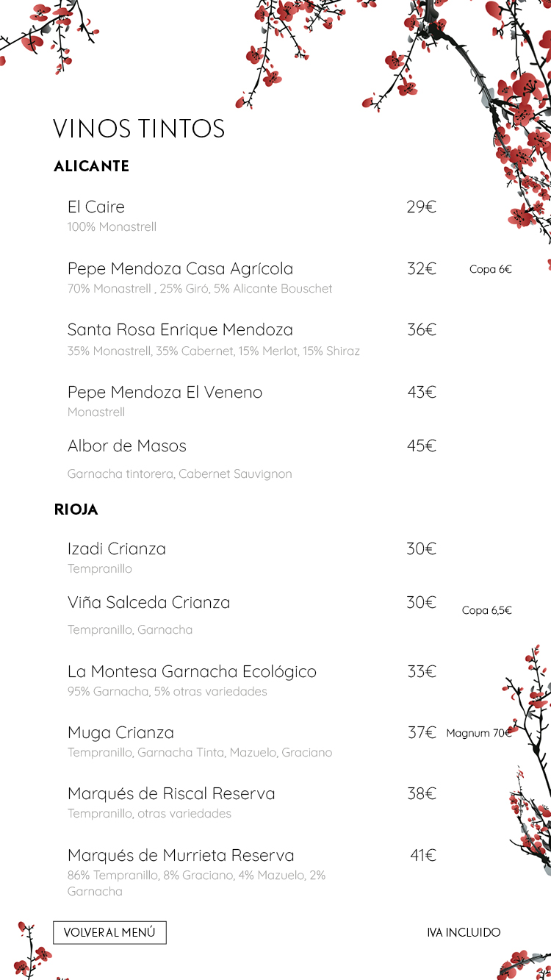Click Pepe Mendoza El Veneno entry
Viewport: 551px width, 980px height.
[165, 393]
